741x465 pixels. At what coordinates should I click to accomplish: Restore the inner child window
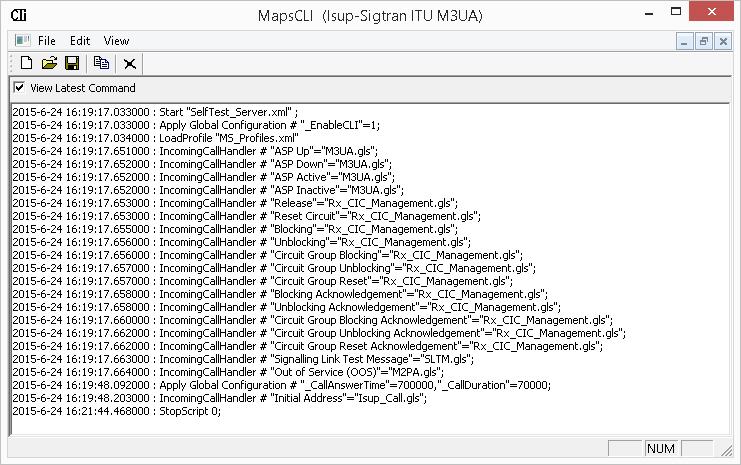coord(704,42)
